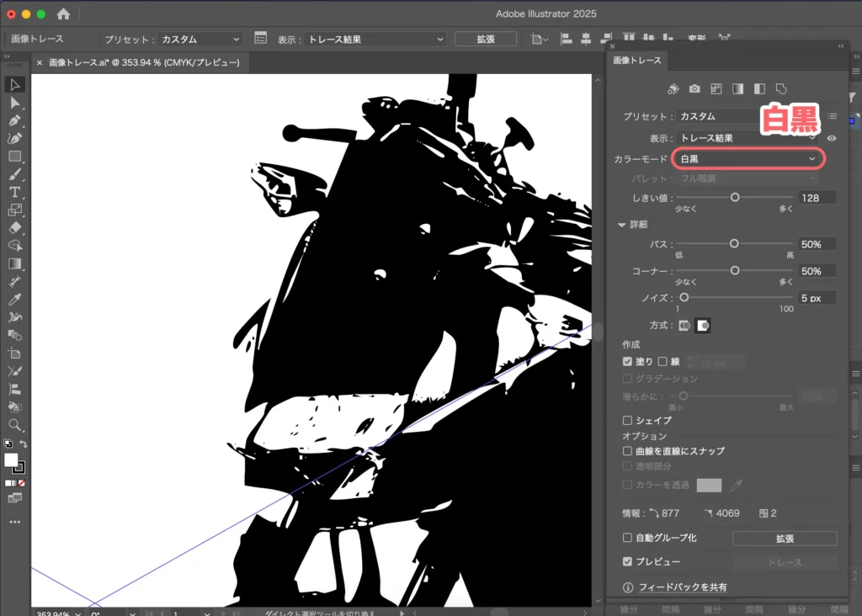The image size is (862, 616).
Task: Collapse the 詳細 section triangle
Action: (622, 225)
